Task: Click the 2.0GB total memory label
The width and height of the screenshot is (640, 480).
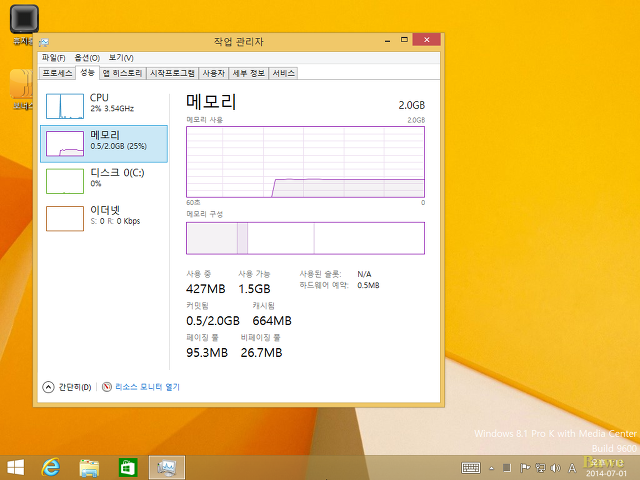Action: [x=411, y=105]
